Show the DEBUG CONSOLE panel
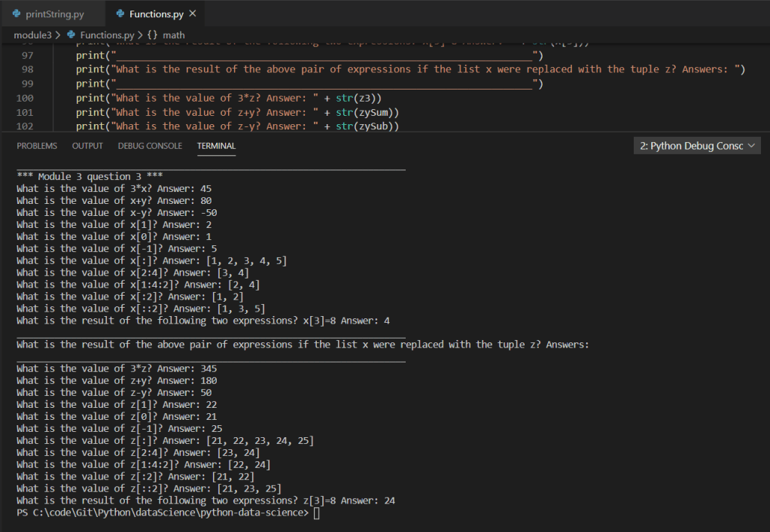770x532 pixels. click(x=150, y=146)
